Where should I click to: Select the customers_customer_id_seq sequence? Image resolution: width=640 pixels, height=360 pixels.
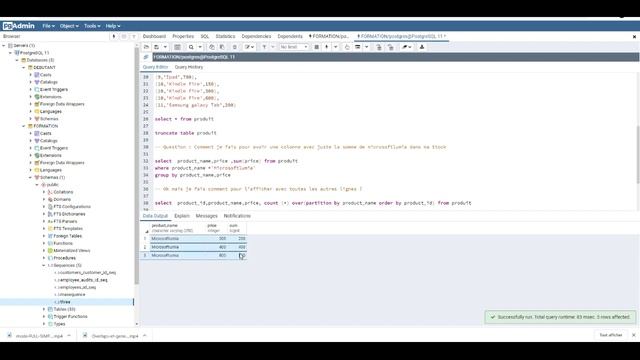click(x=87, y=273)
